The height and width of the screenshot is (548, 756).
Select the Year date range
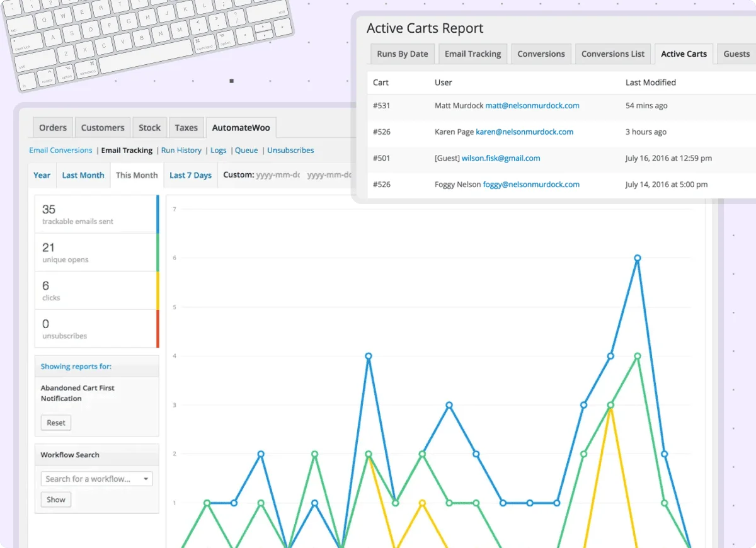[42, 175]
